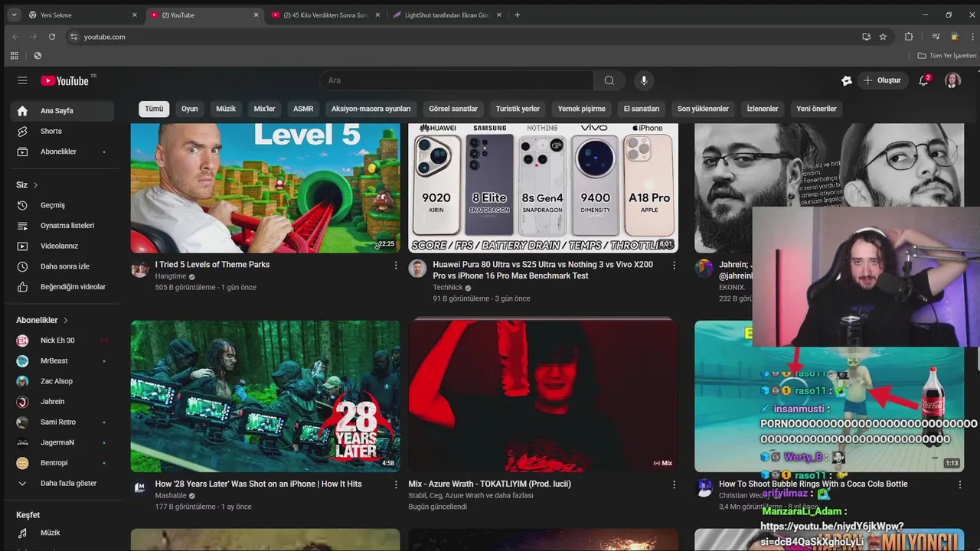The width and height of the screenshot is (980, 551).
Task: Open the notifications bell
Action: (923, 80)
